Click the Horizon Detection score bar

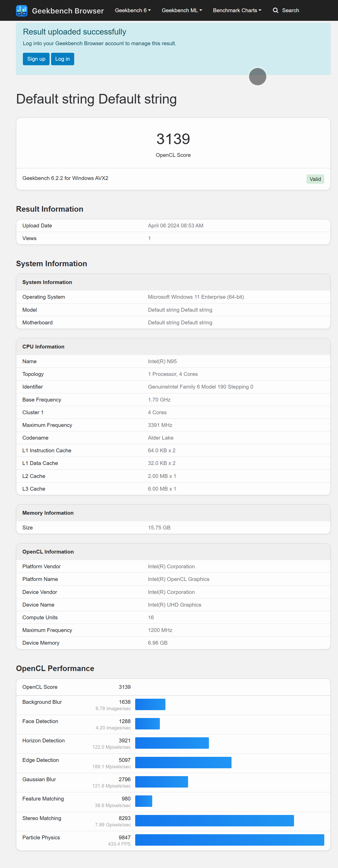tap(172, 743)
